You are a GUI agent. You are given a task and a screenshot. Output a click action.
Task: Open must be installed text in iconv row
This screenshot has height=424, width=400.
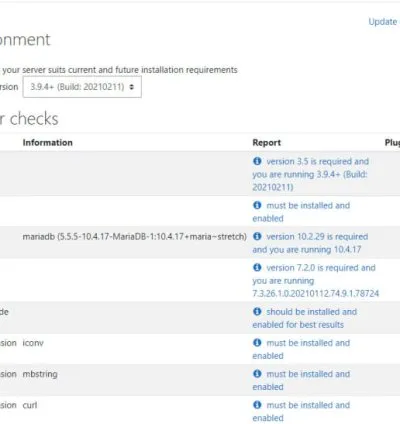point(301,349)
